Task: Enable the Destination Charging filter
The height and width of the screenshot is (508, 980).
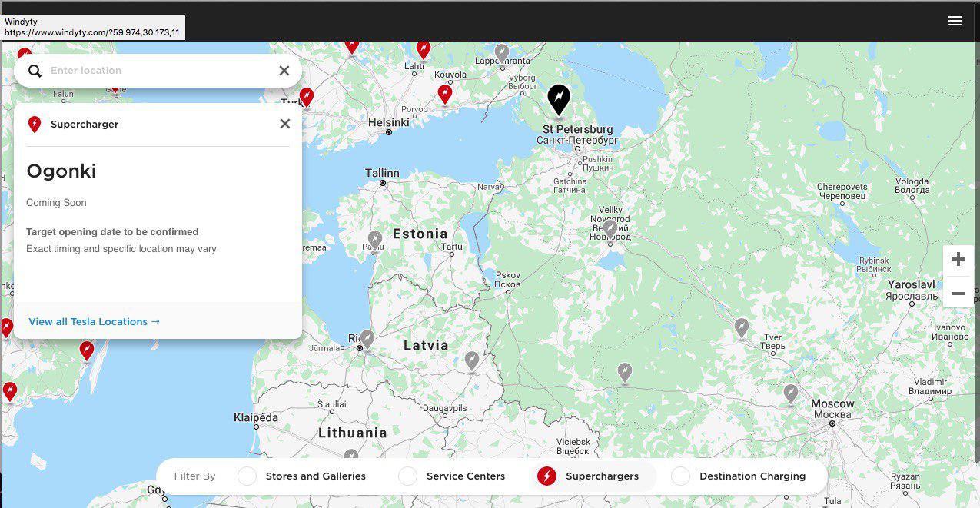Action: coord(680,476)
